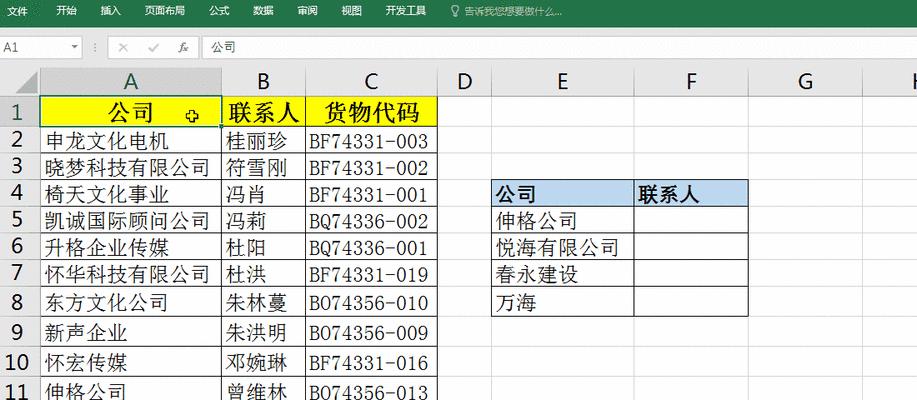Select column A header
Screen dimensions: 917x400
(131, 82)
